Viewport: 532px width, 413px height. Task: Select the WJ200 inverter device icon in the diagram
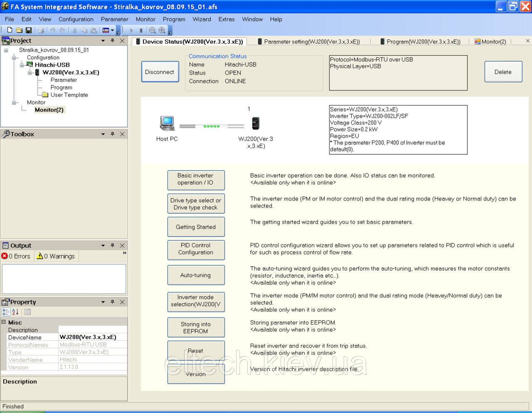click(256, 123)
